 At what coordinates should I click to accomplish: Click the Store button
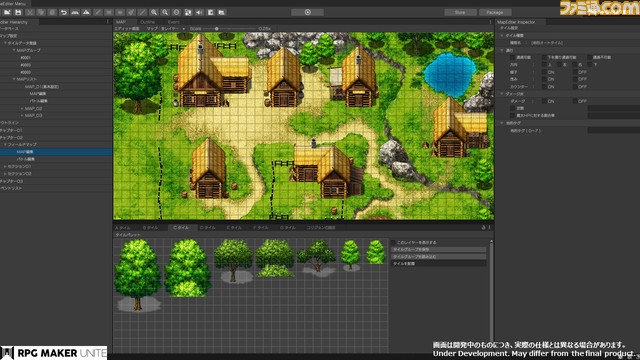pyautogui.click(x=460, y=12)
